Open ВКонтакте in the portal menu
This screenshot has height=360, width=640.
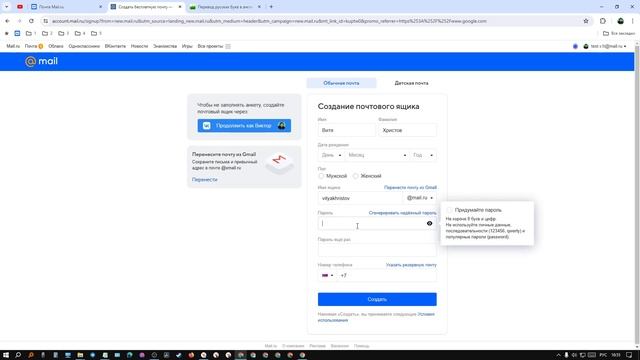tap(115, 46)
